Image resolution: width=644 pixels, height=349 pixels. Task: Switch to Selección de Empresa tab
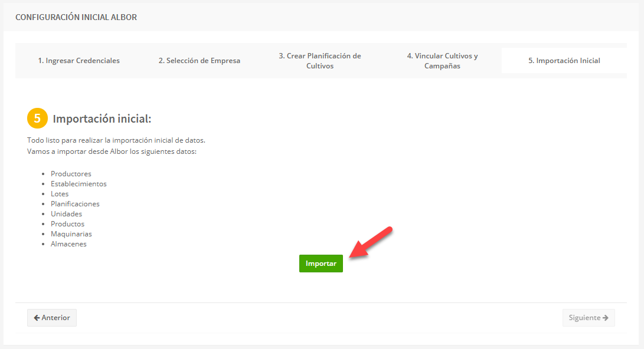click(199, 61)
